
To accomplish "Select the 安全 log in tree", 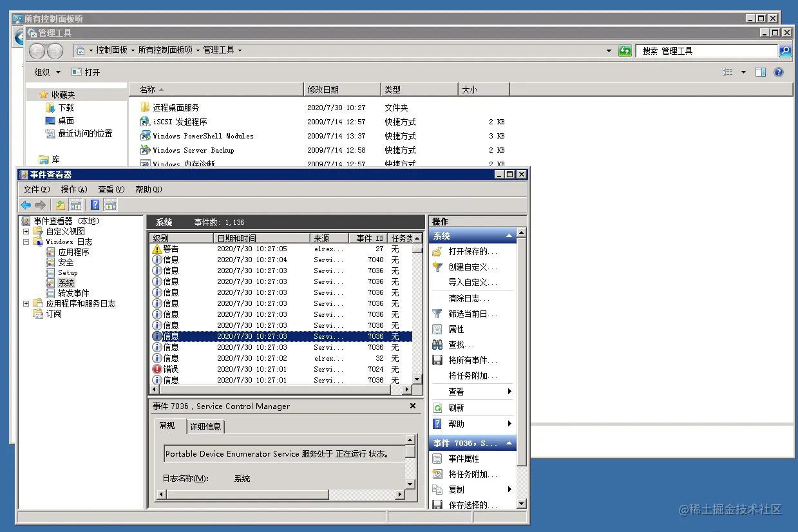I will [x=66, y=262].
